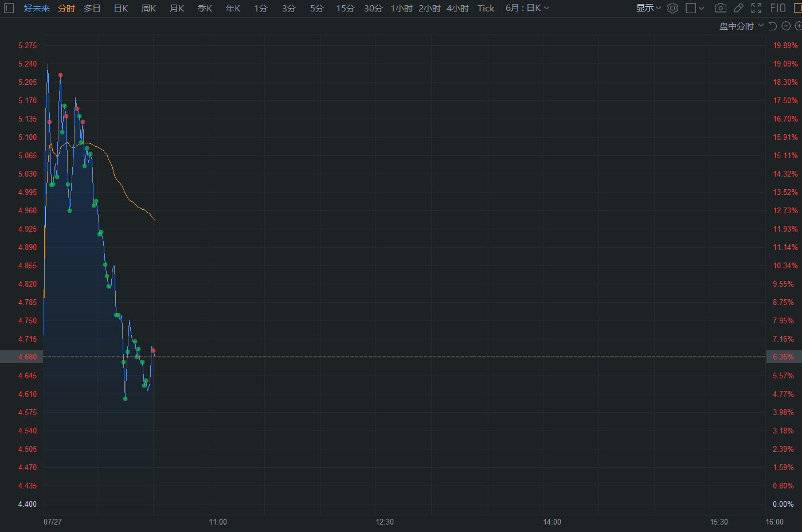Select the 1分 interval
Viewport: 802px width, 532px height.
[x=261, y=9]
